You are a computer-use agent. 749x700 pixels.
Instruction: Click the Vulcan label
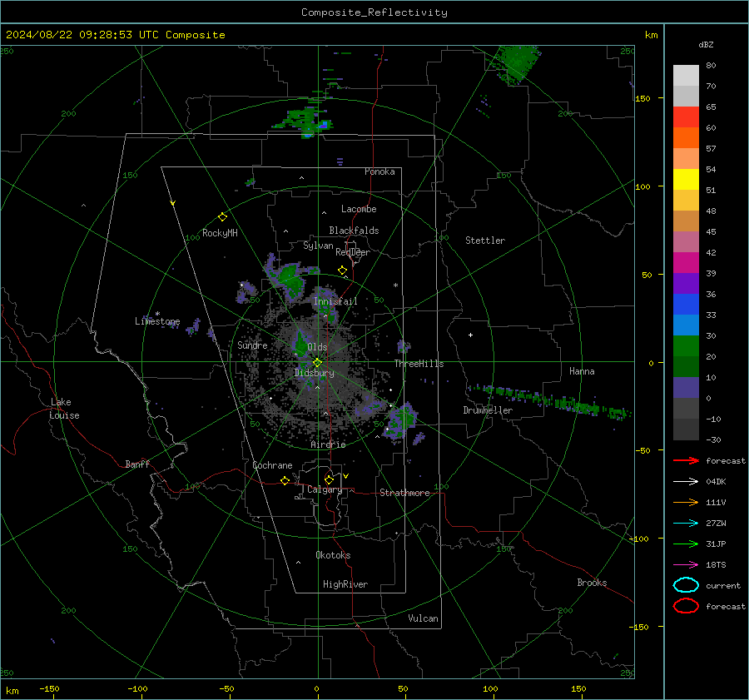[x=423, y=618]
